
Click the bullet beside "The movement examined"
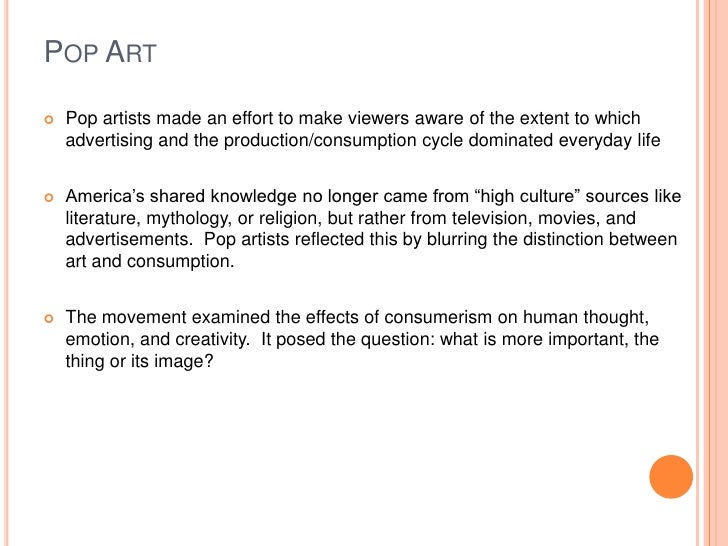pos(49,318)
